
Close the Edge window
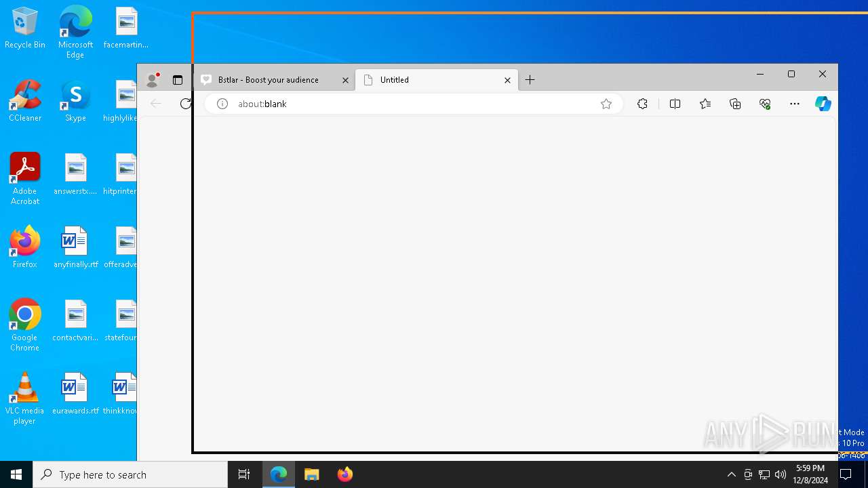coord(823,74)
